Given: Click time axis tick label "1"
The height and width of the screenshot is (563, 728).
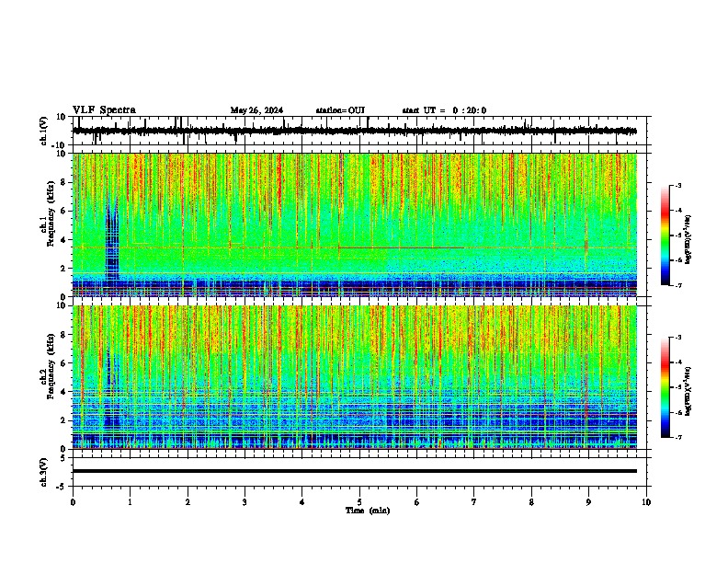Looking at the screenshot, I should pyautogui.click(x=130, y=502).
